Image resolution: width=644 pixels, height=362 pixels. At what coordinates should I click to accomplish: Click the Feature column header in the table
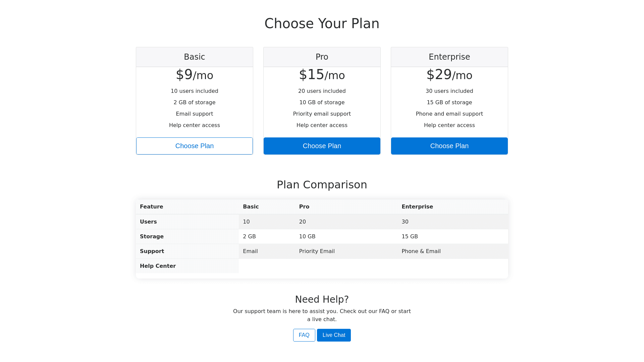(152, 207)
